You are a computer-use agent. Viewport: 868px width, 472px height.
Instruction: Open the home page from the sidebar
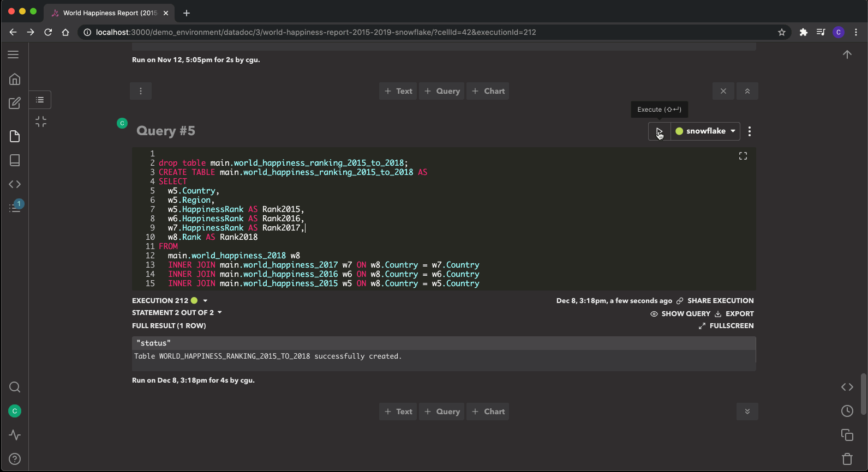(15, 80)
